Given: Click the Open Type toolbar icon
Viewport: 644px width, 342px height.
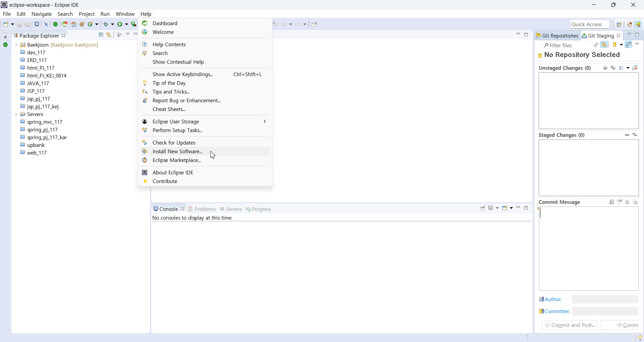Looking at the screenshot, I should click(74, 24).
